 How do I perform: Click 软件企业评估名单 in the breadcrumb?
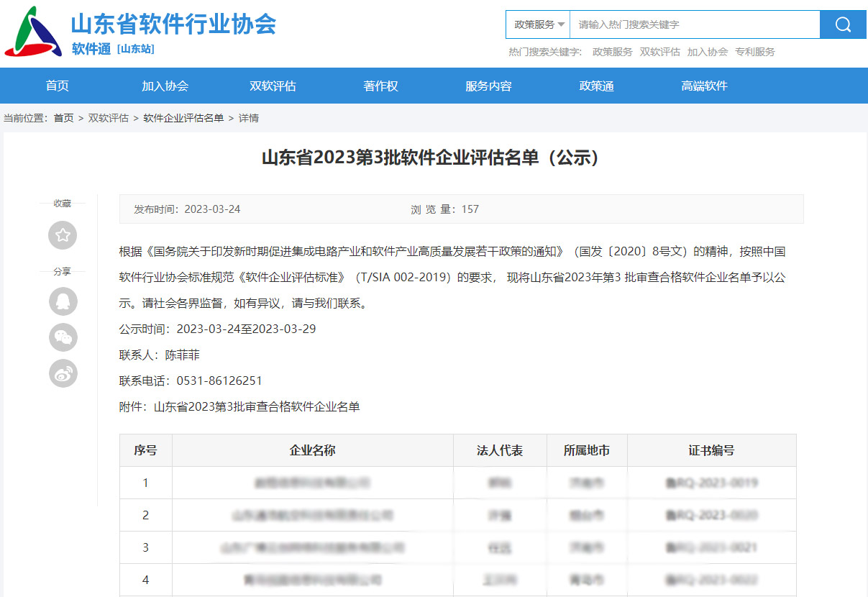tap(183, 118)
